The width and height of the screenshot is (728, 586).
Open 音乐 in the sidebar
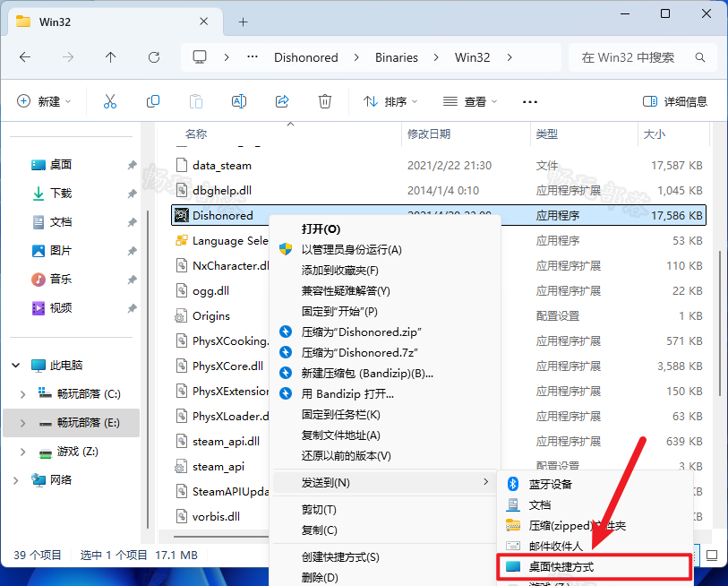pyautogui.click(x=60, y=280)
